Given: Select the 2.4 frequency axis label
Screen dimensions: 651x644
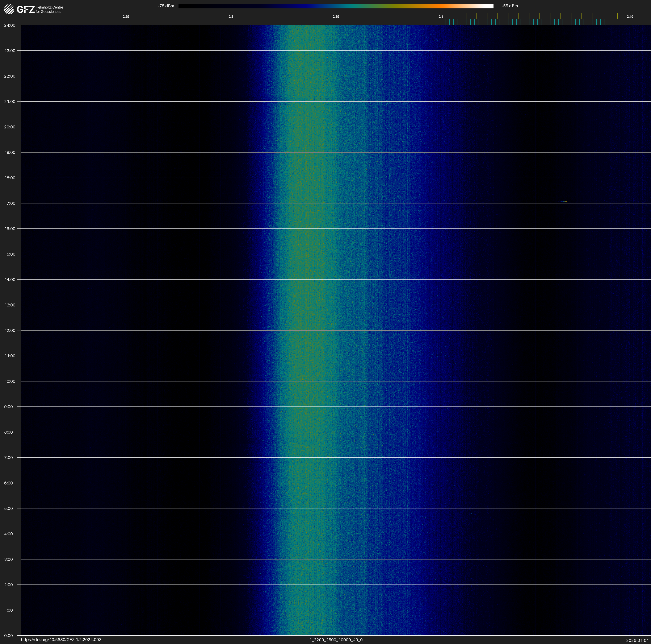Looking at the screenshot, I should [441, 17].
